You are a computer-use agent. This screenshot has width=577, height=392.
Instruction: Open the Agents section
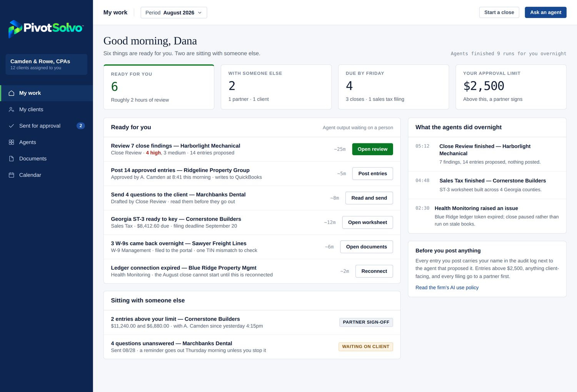(47, 142)
